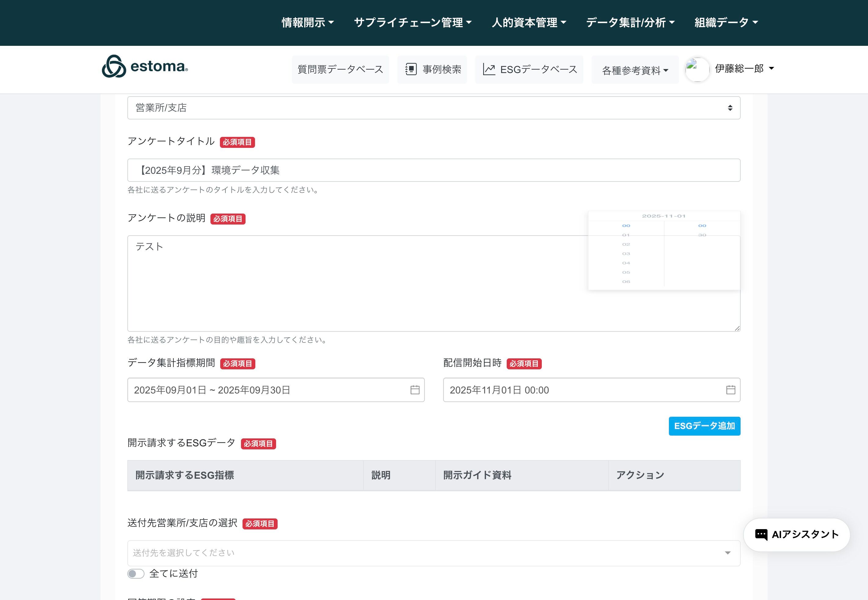The height and width of the screenshot is (600, 868).
Task: Open the 情報開示 menu
Action: click(x=307, y=23)
